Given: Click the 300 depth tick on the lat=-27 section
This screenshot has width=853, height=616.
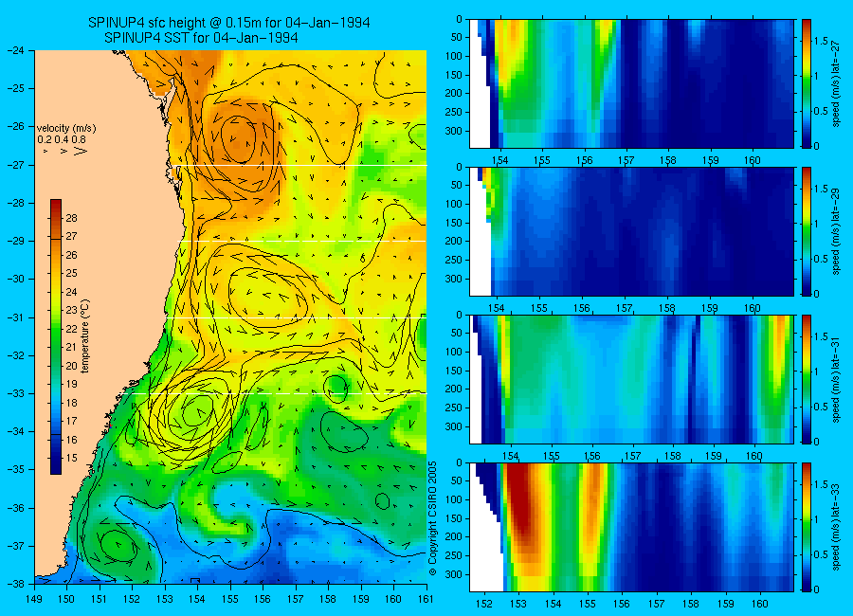Looking at the screenshot, I should click(x=454, y=131).
